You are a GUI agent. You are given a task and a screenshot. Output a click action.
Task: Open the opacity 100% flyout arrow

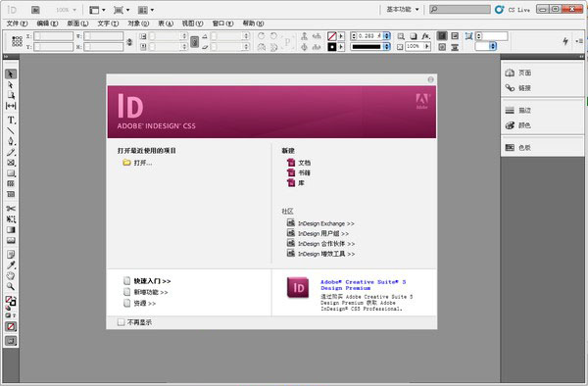tap(427, 46)
